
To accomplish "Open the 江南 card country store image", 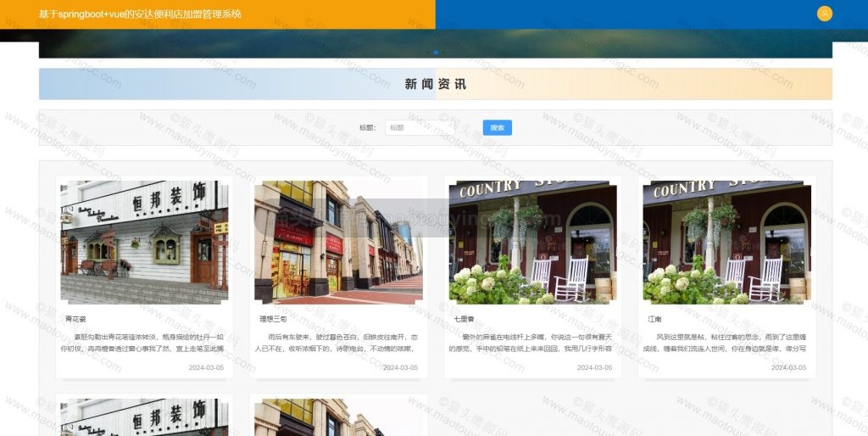I will (726, 242).
